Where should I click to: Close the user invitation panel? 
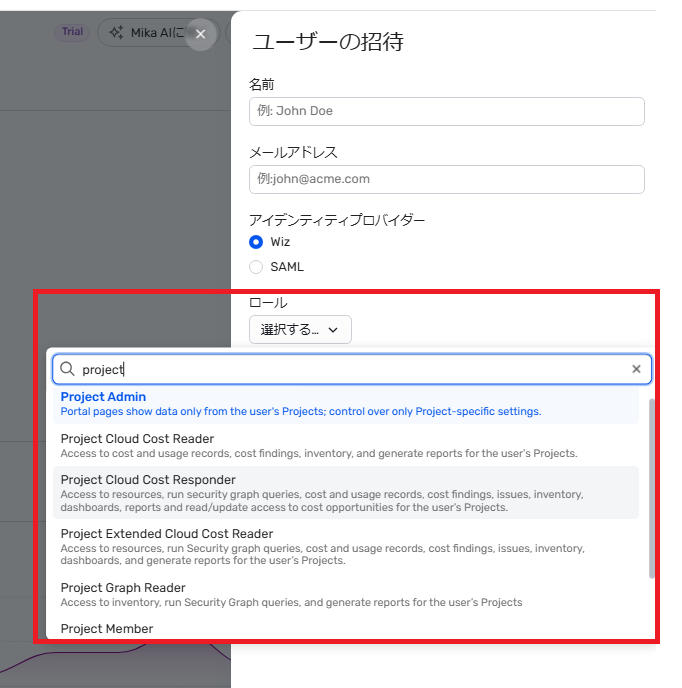tap(200, 34)
